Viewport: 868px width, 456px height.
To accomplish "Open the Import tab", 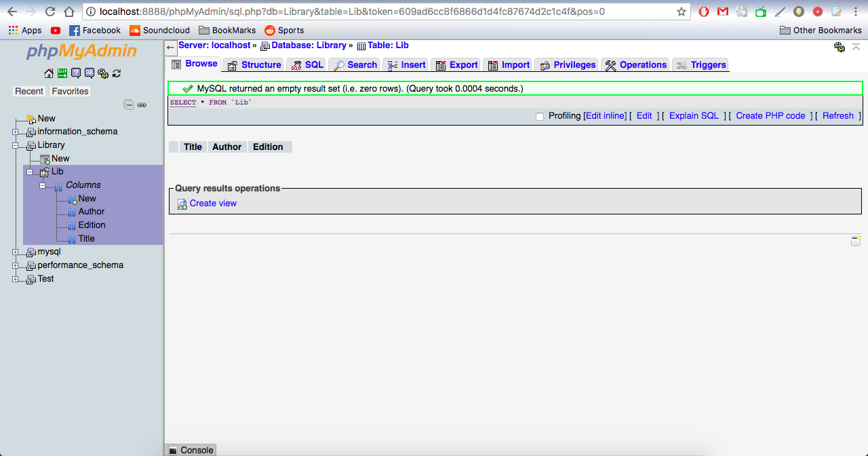I will coord(509,64).
